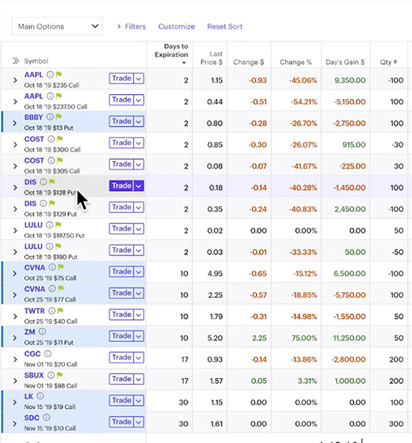Image resolution: width=412 pixels, height=443 pixels.
Task: Expand the Filters section
Action: pos(131,26)
